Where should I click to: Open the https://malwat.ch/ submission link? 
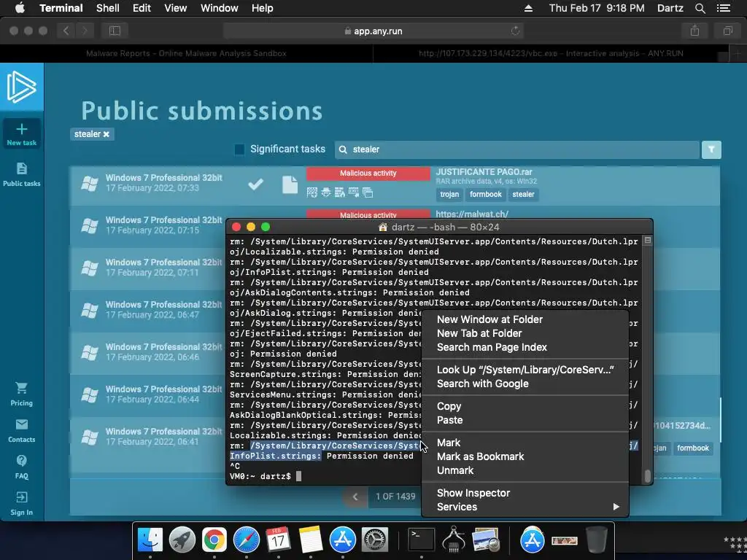472,214
